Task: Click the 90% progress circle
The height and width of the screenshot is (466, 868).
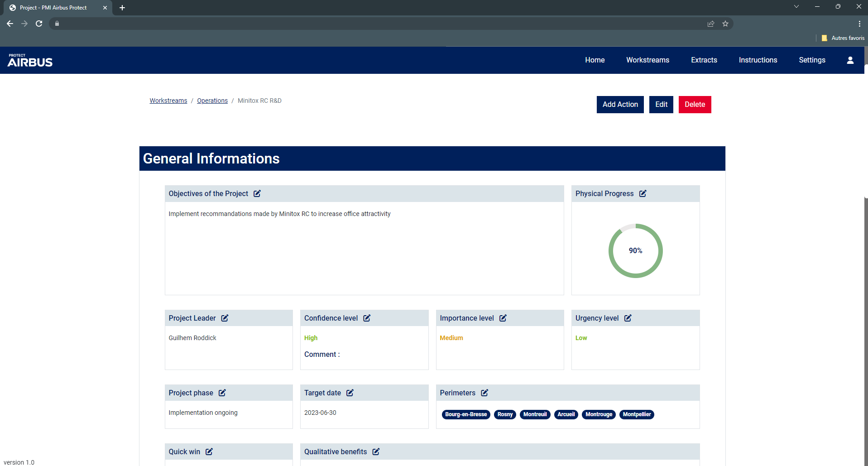Action: tap(636, 251)
